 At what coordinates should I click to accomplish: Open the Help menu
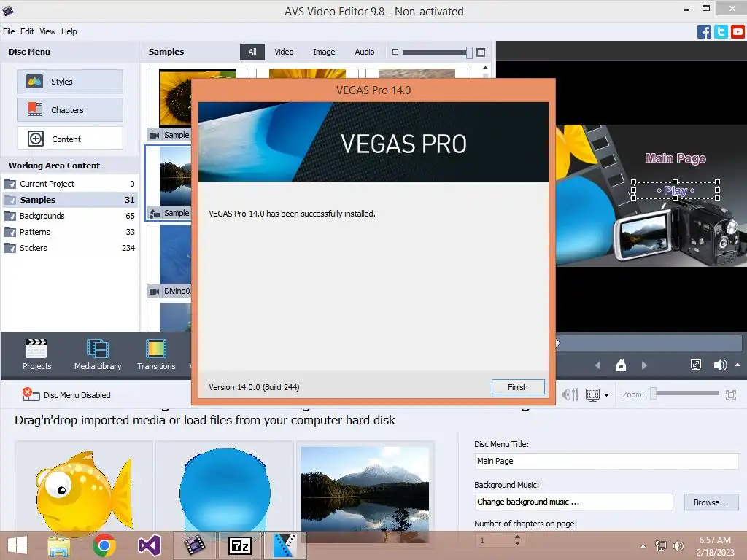(69, 31)
